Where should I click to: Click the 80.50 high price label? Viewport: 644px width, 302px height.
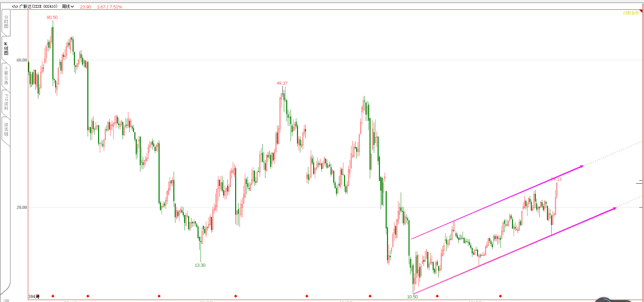52,17
